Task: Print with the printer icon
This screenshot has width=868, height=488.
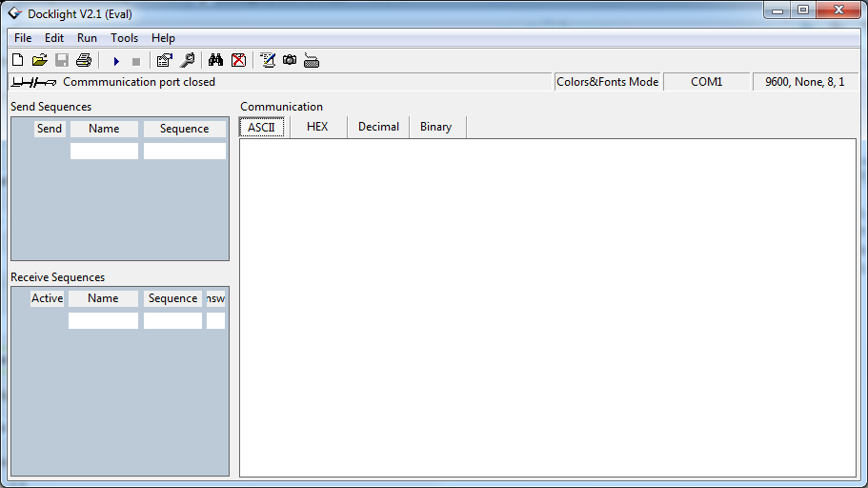Action: coord(84,60)
